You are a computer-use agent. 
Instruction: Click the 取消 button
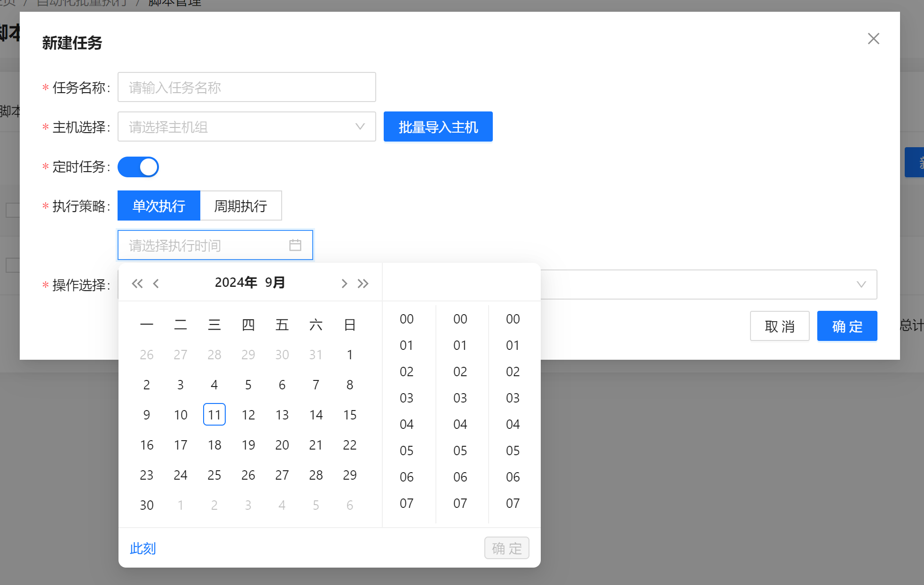[779, 326]
